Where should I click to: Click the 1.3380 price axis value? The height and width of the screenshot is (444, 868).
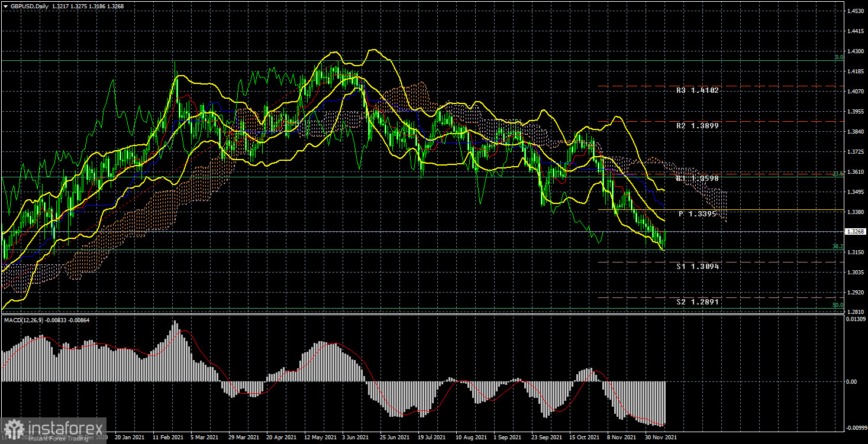click(856, 212)
